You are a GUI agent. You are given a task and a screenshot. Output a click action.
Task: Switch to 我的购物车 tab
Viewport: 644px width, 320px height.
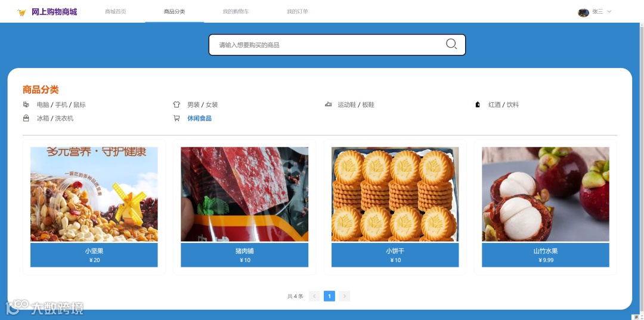tap(236, 11)
